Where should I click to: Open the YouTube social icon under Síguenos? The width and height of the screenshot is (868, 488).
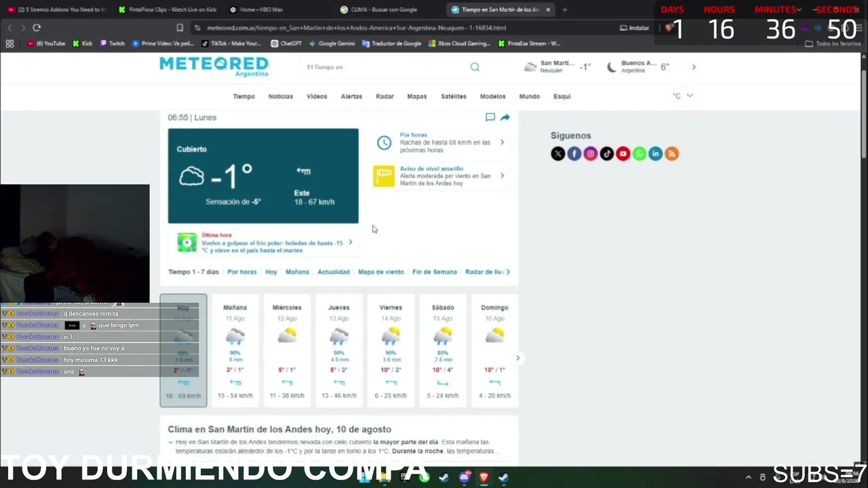(x=623, y=154)
